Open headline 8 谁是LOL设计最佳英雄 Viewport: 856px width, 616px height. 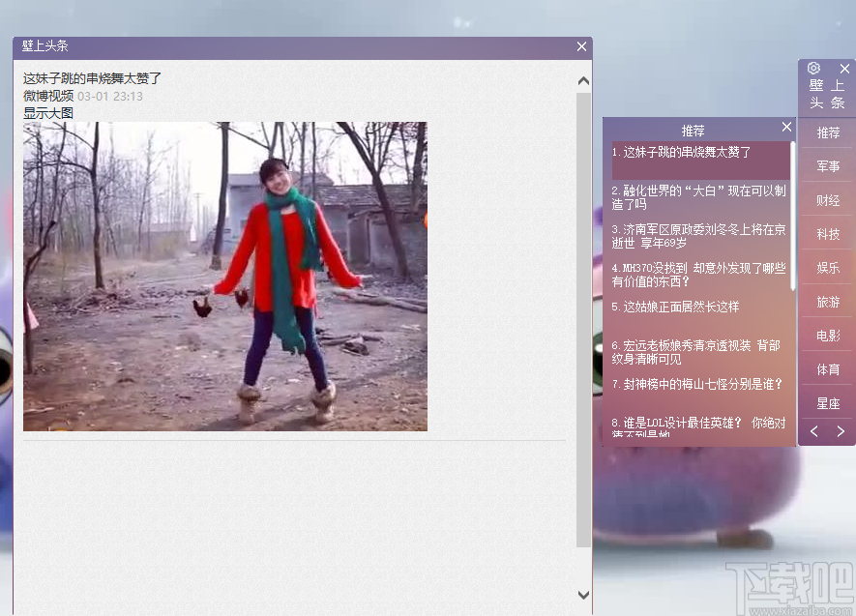click(698, 427)
